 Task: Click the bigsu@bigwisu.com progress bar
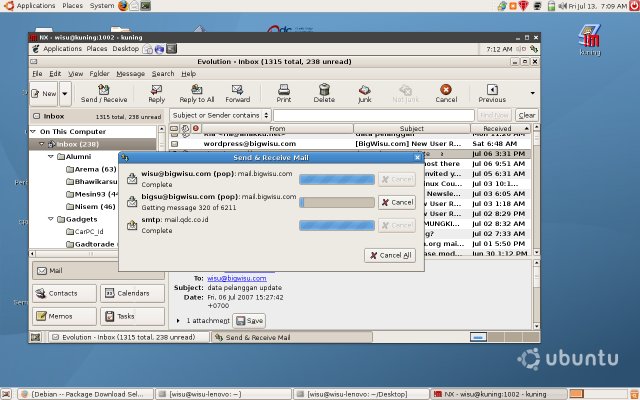337,202
